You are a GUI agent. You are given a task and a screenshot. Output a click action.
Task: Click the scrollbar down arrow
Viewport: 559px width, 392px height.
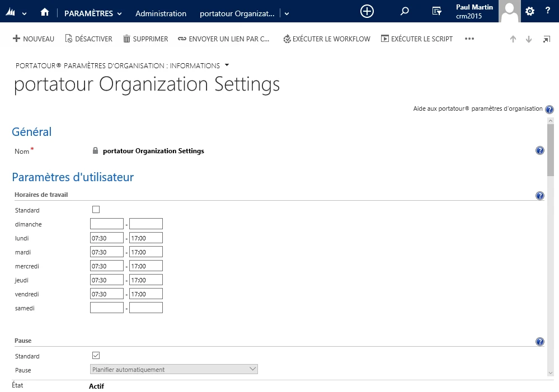click(551, 373)
